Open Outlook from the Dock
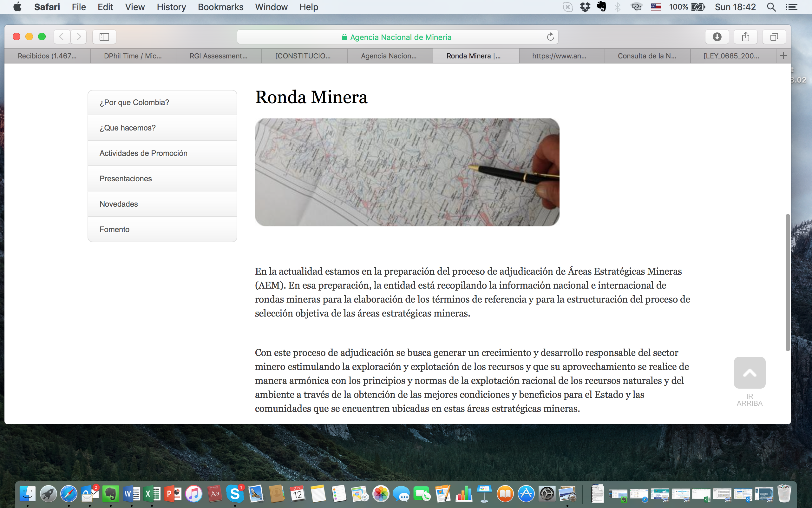 pyautogui.click(x=90, y=494)
